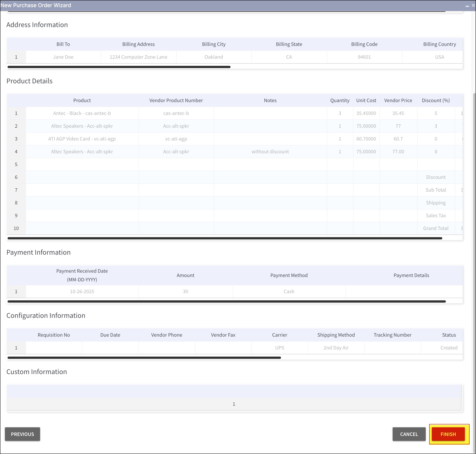476x454 pixels.
Task: Click the Discount (%) column header
Action: tap(436, 100)
